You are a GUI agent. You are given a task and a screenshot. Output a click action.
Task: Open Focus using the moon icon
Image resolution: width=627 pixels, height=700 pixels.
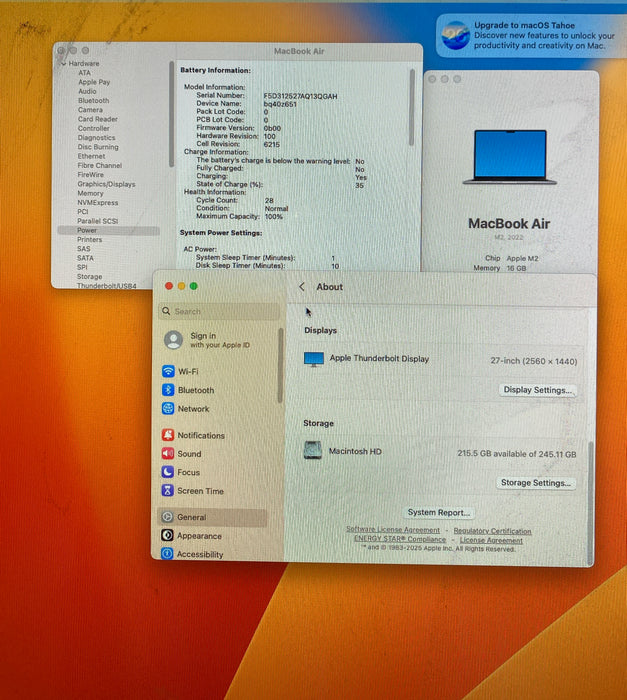click(x=167, y=472)
